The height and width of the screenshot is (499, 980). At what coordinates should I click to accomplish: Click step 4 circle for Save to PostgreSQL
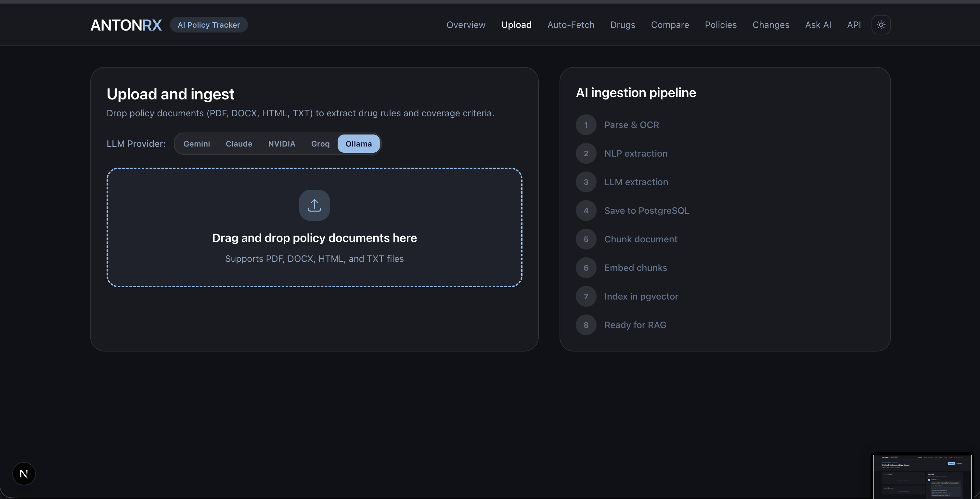[x=586, y=211]
